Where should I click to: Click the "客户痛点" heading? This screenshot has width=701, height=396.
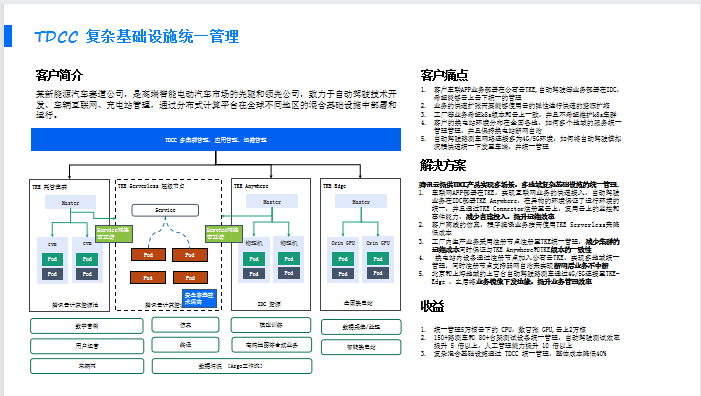444,75
